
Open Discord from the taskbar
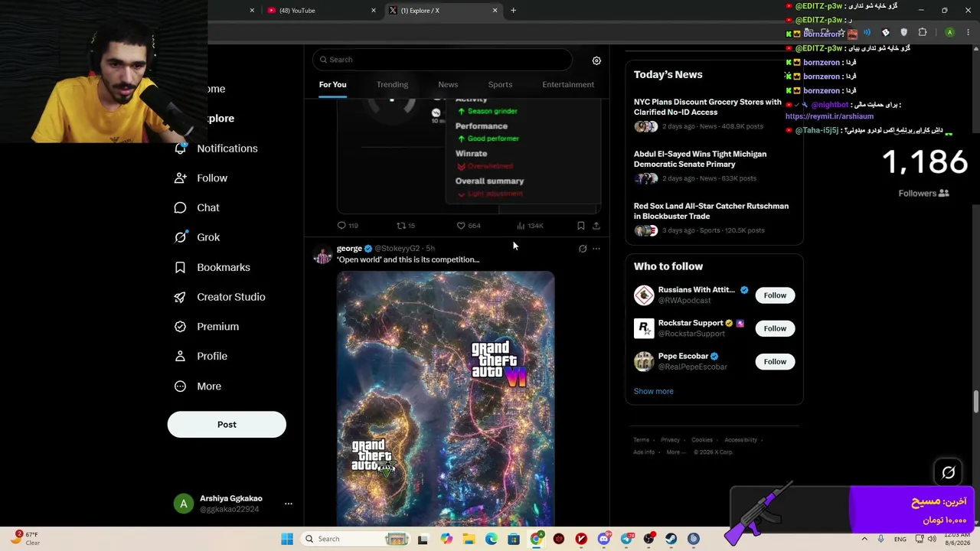(604, 539)
